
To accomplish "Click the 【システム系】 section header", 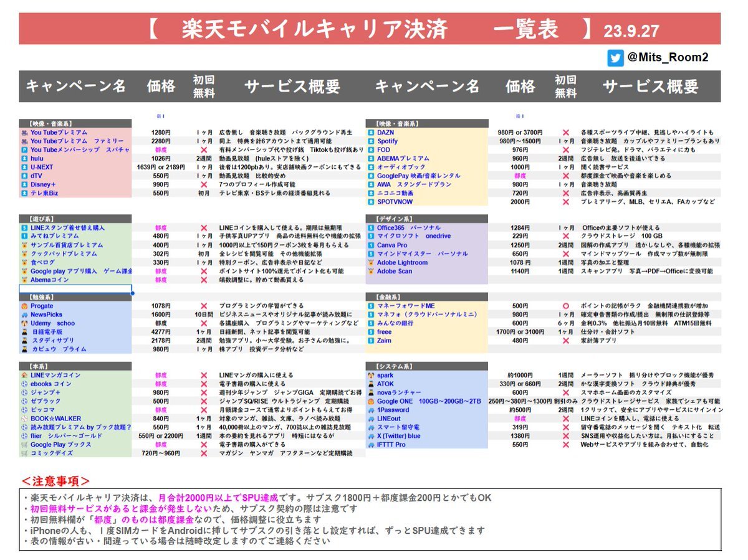I will [427, 367].
